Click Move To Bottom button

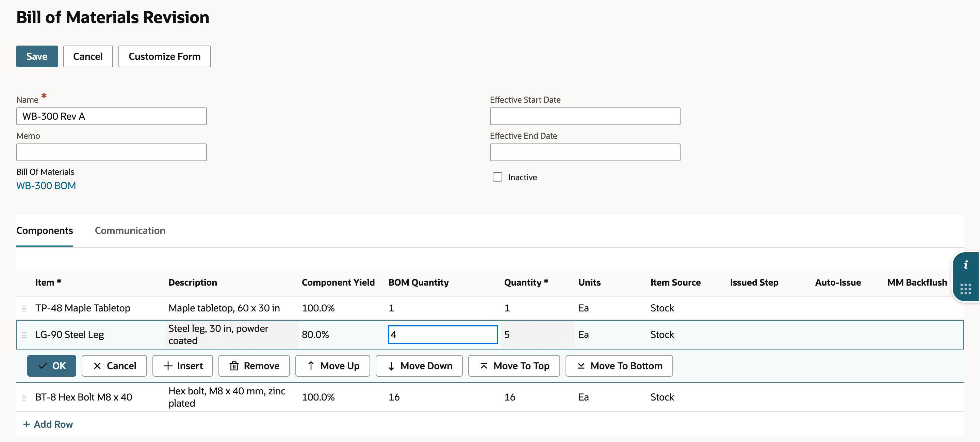coord(619,365)
